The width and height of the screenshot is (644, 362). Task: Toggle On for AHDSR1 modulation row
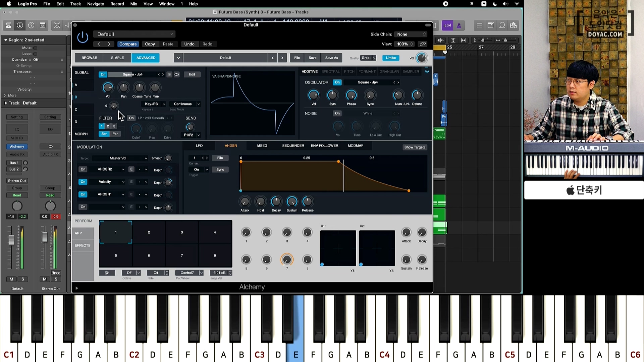click(83, 194)
